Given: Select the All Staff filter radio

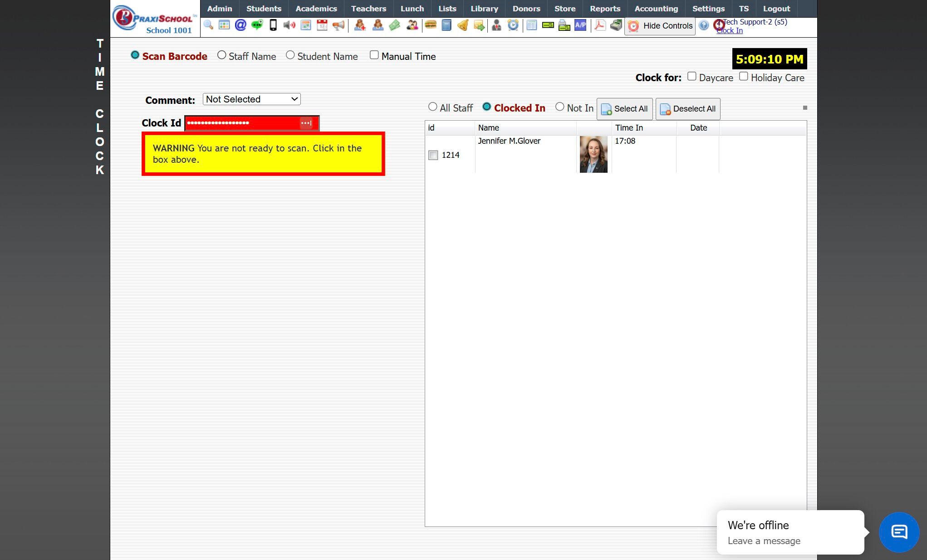Looking at the screenshot, I should coord(432,107).
